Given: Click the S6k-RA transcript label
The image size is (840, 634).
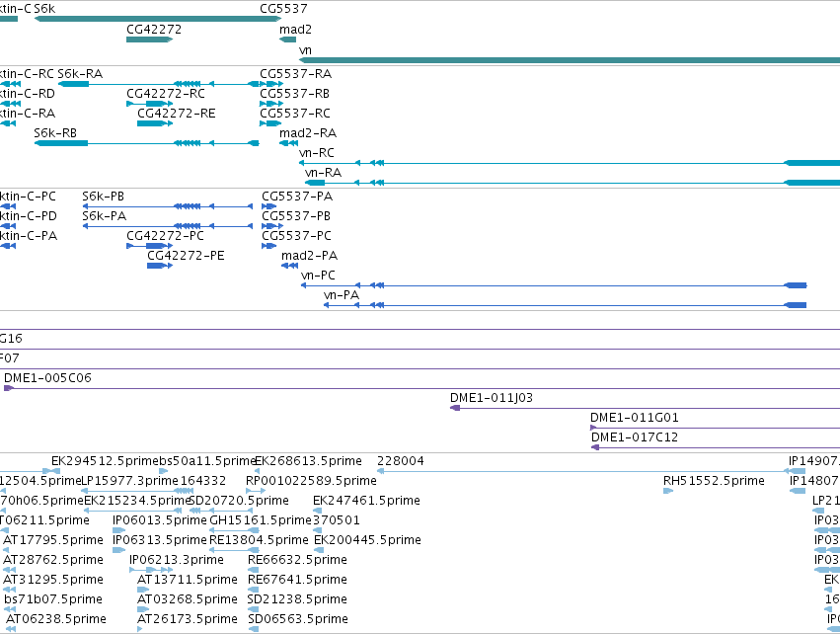Looking at the screenshot, I should [80, 73].
